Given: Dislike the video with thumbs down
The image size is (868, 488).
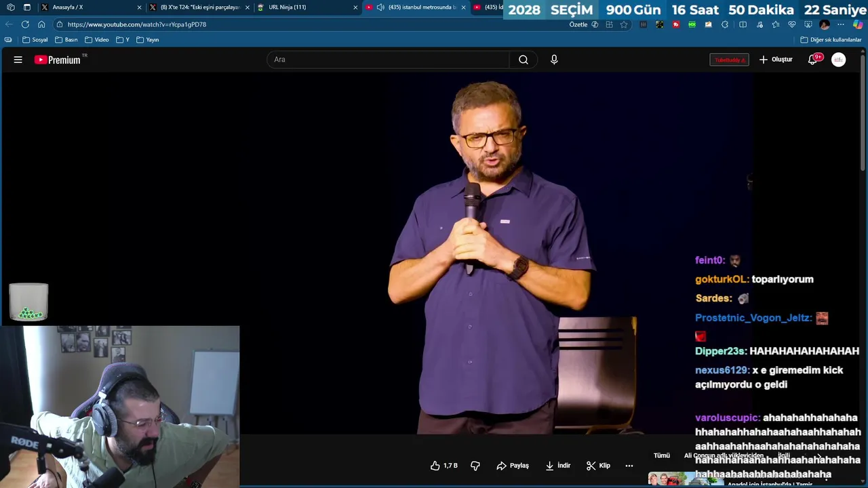Looking at the screenshot, I should point(475,466).
